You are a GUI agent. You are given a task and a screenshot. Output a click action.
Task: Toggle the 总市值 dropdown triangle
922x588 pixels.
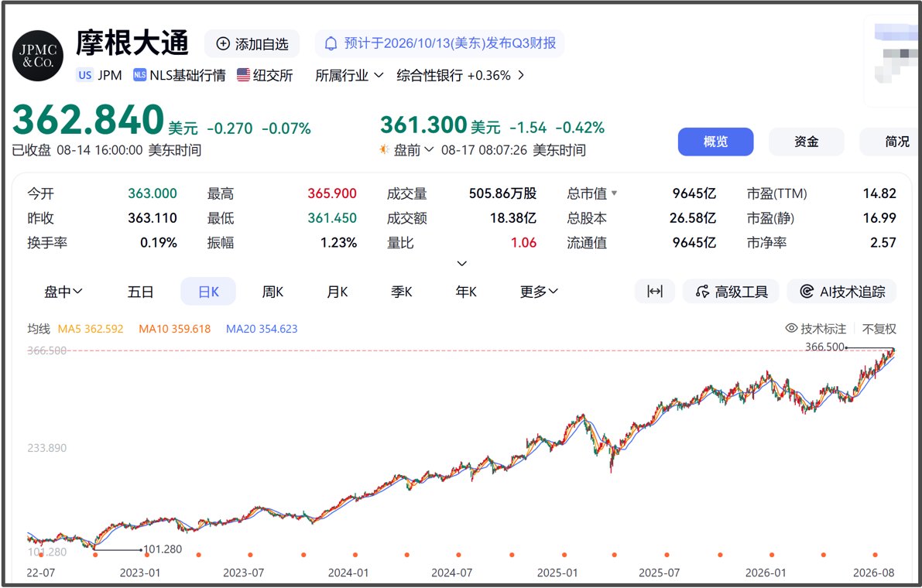coord(615,193)
